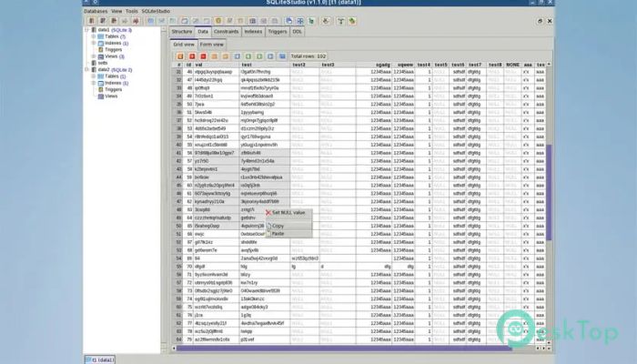Expand Tables (7) under data1
637x364 pixels.
click(x=94, y=36)
